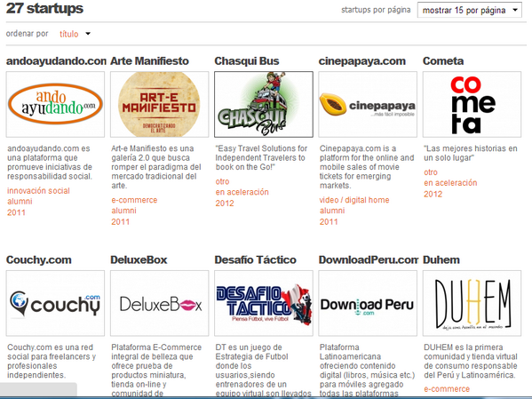Click the Chasqui Bus logo thumbnail
Viewport: 532px width, 399px height.
[x=264, y=104]
